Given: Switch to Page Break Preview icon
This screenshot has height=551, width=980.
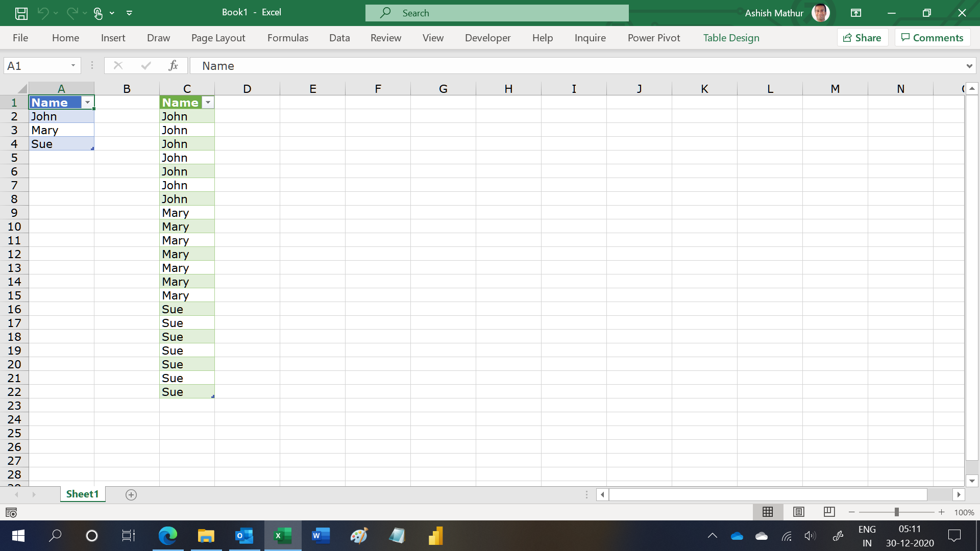Looking at the screenshot, I should coord(829,512).
